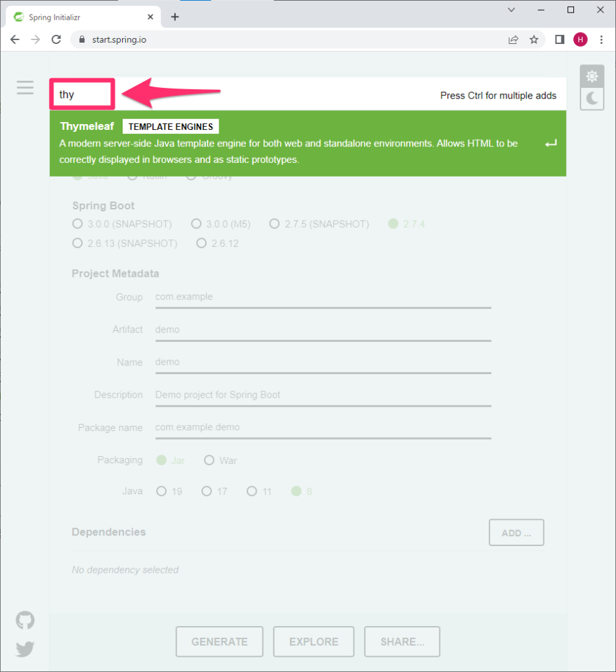Select Java version 8

click(x=302, y=491)
